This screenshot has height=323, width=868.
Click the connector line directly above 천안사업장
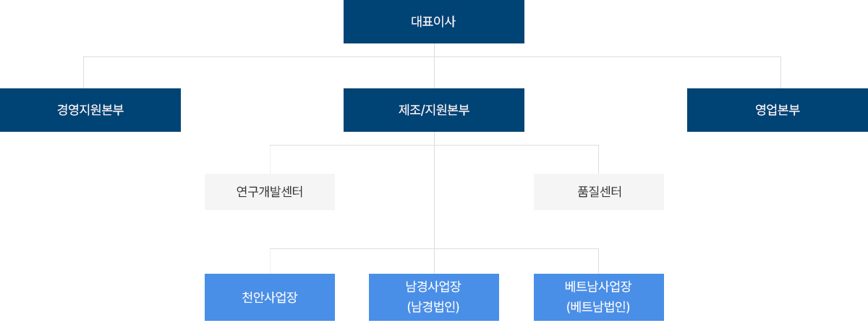[271, 261]
